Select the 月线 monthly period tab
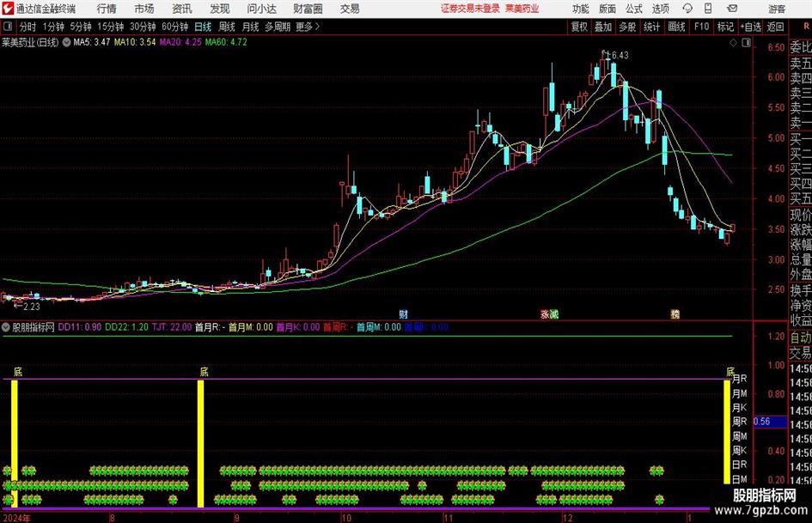 251,27
